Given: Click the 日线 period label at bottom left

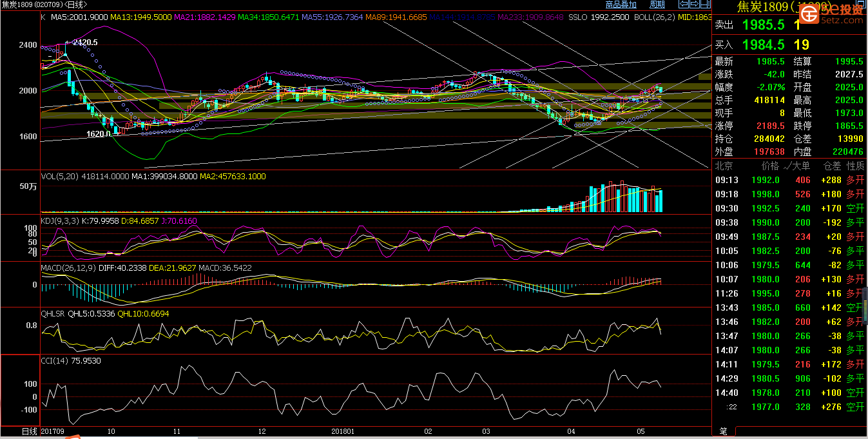Looking at the screenshot, I should pyautogui.click(x=29, y=431).
